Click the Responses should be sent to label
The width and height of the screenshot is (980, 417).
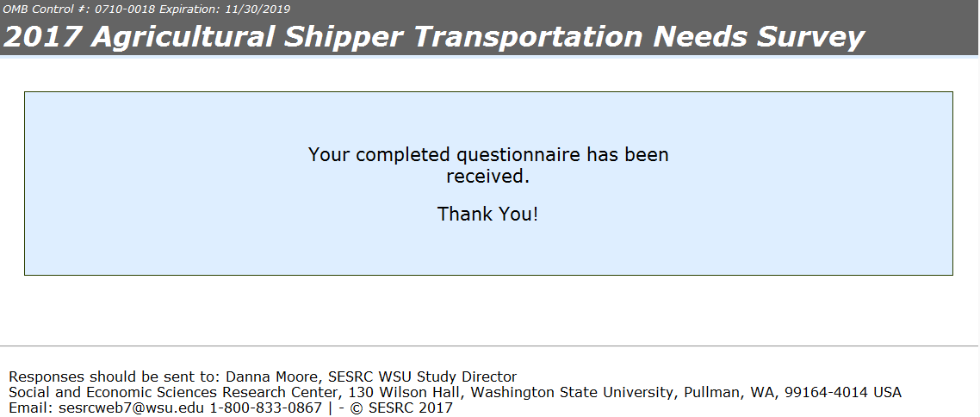click(115, 377)
